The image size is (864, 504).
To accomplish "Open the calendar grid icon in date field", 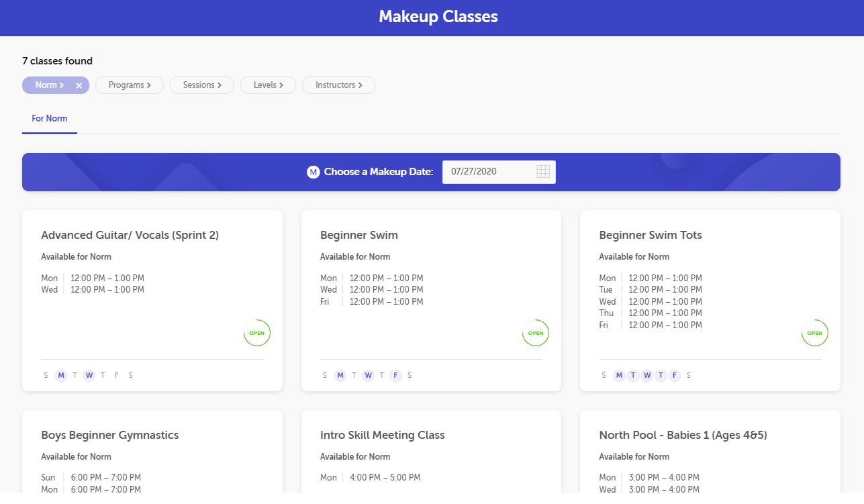I will (x=543, y=171).
